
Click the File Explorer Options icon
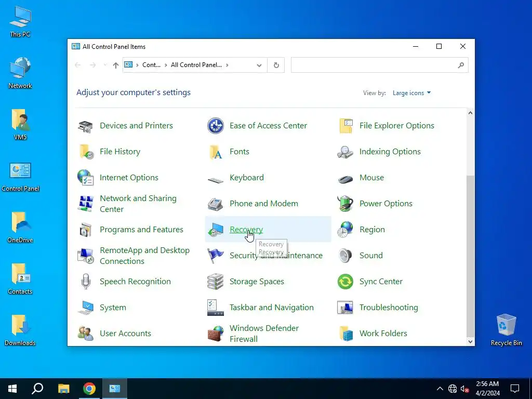point(345,126)
